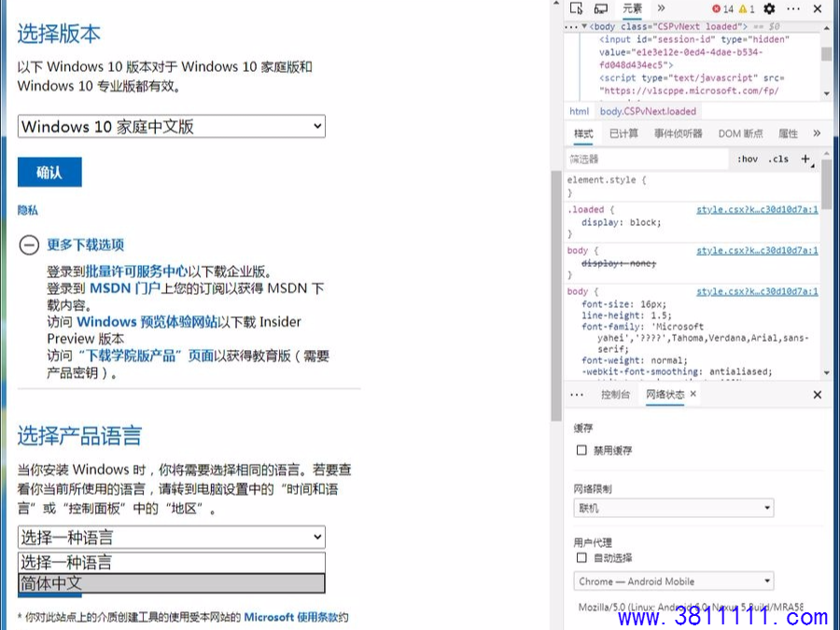Image resolution: width=840 pixels, height=630 pixels.
Task: Select the html breadcrumb item
Action: [x=579, y=111]
